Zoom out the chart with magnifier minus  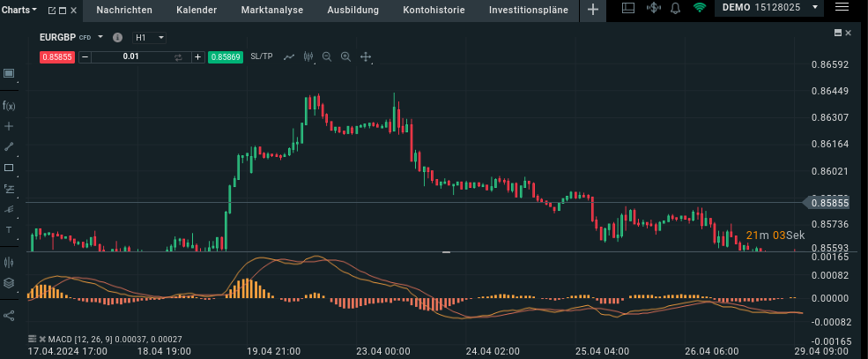click(327, 56)
